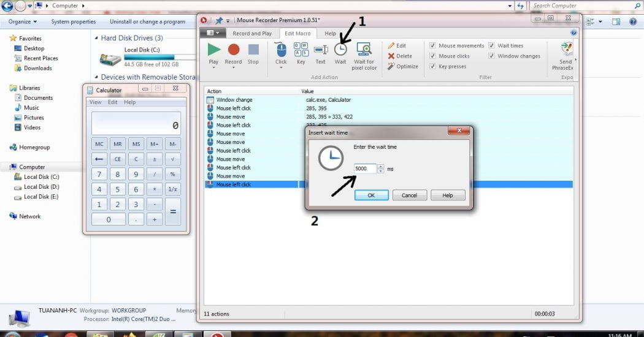
Task: Open Organize dropdown in Explorer
Action: click(23, 21)
